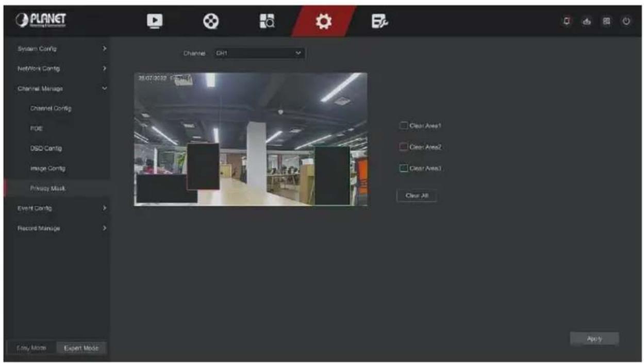Select the Expert Mode button

[x=81, y=348]
